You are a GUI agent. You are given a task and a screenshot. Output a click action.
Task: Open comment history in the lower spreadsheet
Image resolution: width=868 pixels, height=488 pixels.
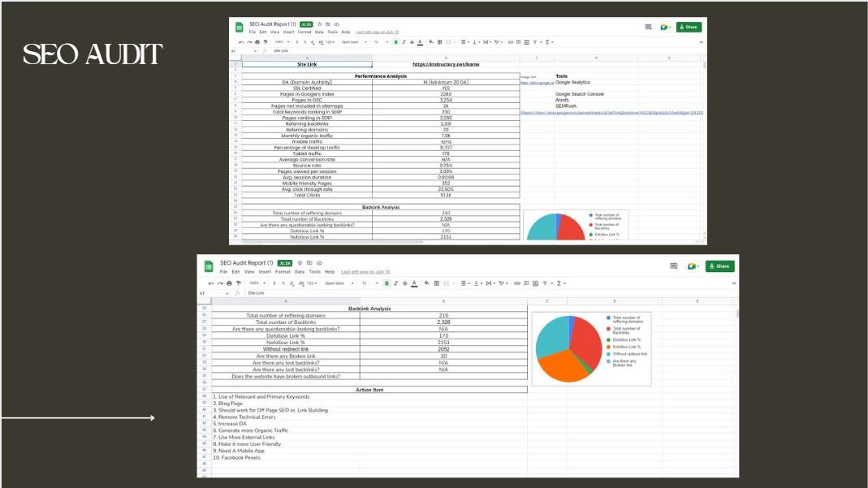coord(673,266)
